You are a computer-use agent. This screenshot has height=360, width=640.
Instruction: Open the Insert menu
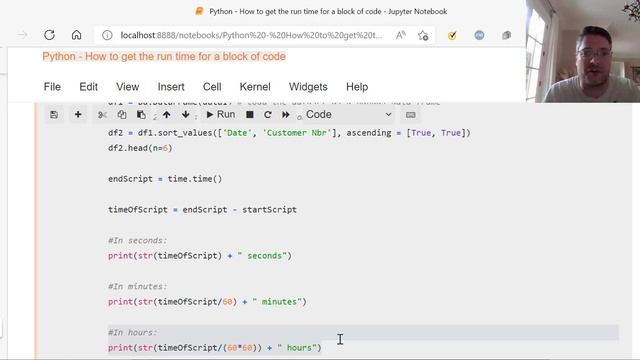click(171, 87)
